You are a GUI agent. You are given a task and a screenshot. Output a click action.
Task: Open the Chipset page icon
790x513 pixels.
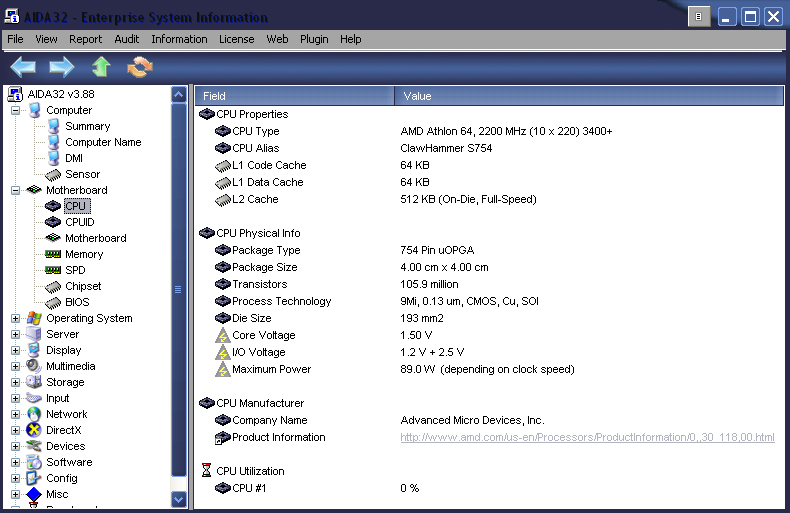[53, 286]
